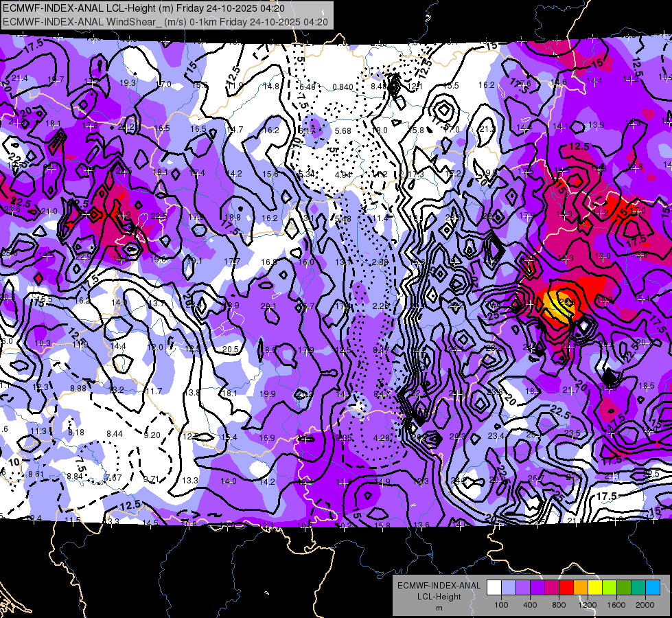The height and width of the screenshot is (618, 672).
Task: Click the dark green legend swatch
Action: (624, 588)
